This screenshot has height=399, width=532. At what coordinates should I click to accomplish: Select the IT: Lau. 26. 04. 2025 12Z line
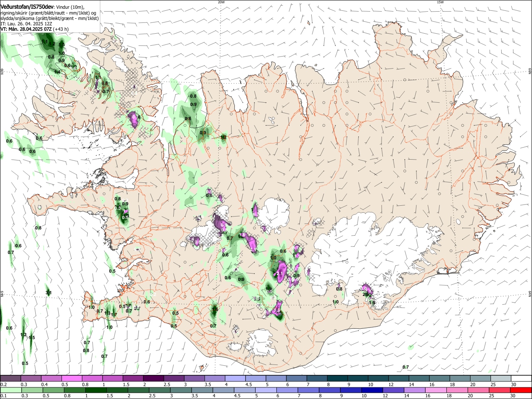[26, 24]
